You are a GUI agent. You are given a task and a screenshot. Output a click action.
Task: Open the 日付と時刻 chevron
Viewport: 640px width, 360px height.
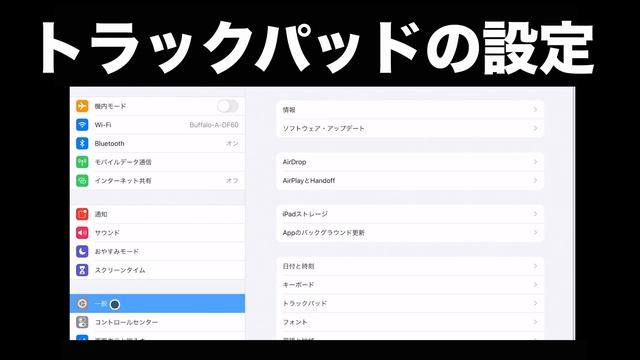click(x=535, y=266)
